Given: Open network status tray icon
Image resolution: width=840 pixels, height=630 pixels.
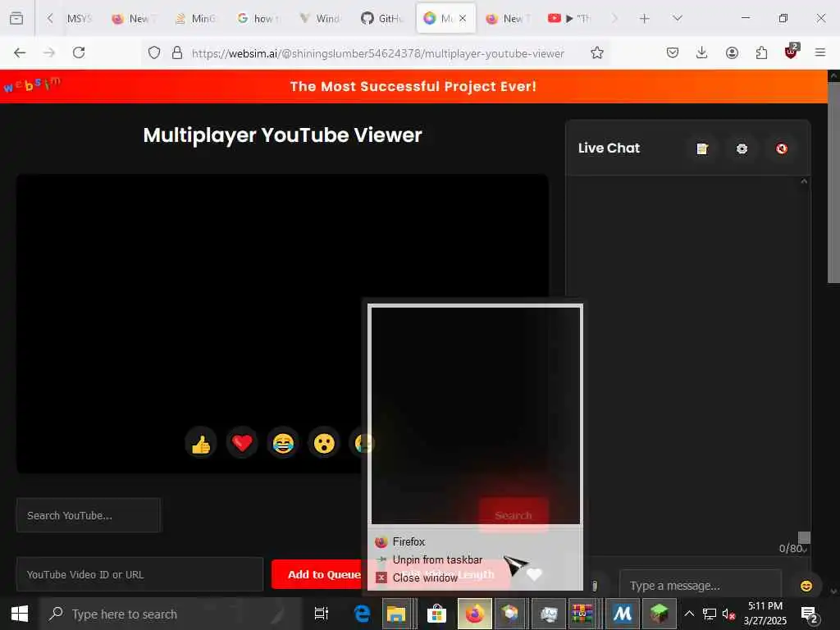Looking at the screenshot, I should coord(710,614).
